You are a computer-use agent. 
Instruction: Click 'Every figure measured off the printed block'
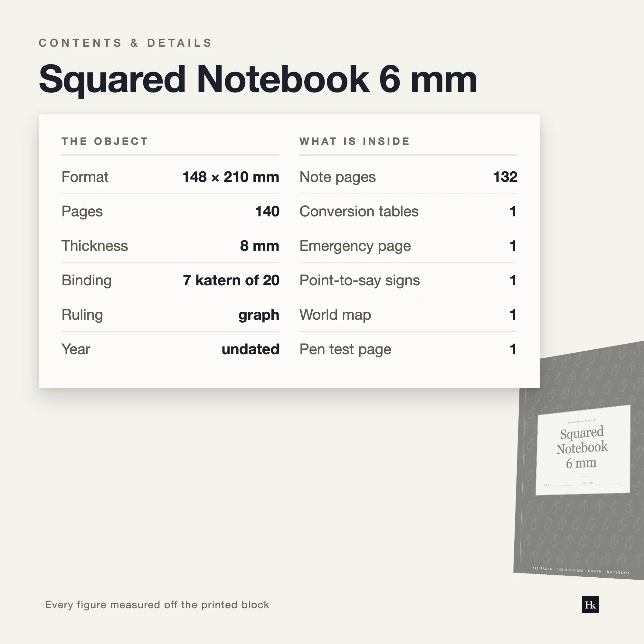tap(157, 605)
